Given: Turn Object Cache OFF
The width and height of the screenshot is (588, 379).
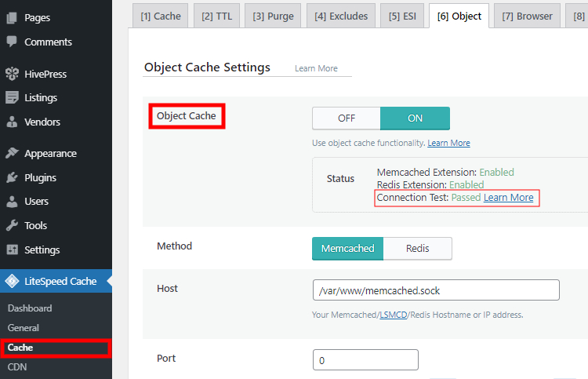Looking at the screenshot, I should 346,118.
